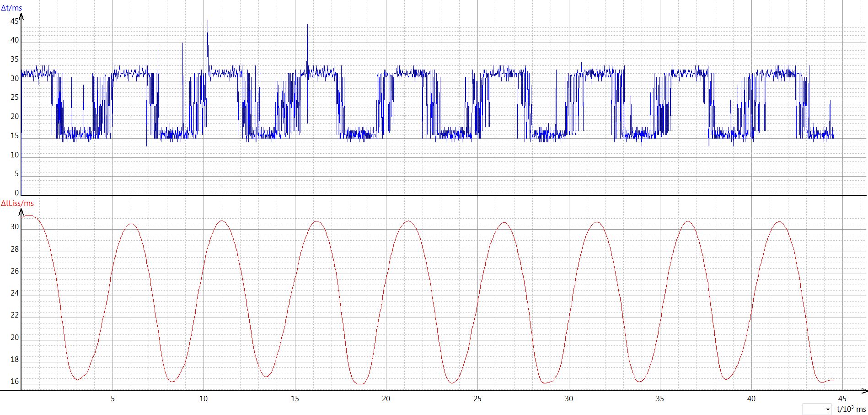Click the blue Δt/ms axis title
868x415 pixels.
[x=11, y=8]
